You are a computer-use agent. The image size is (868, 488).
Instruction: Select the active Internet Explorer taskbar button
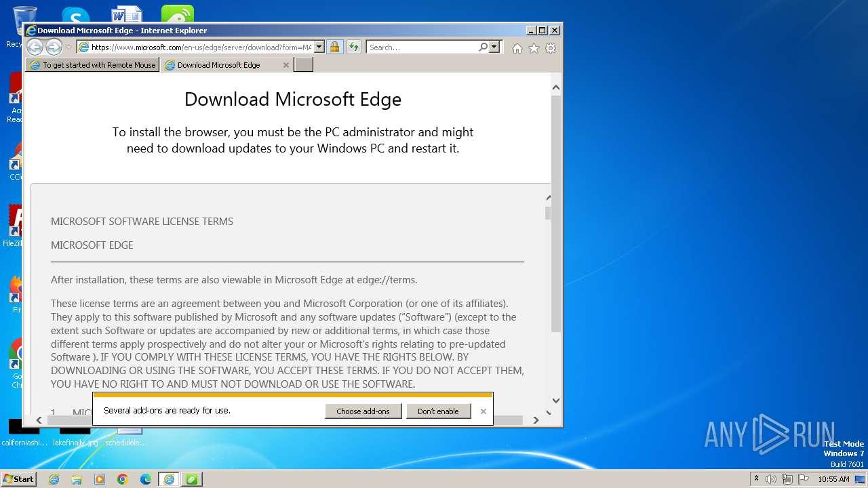(x=169, y=479)
